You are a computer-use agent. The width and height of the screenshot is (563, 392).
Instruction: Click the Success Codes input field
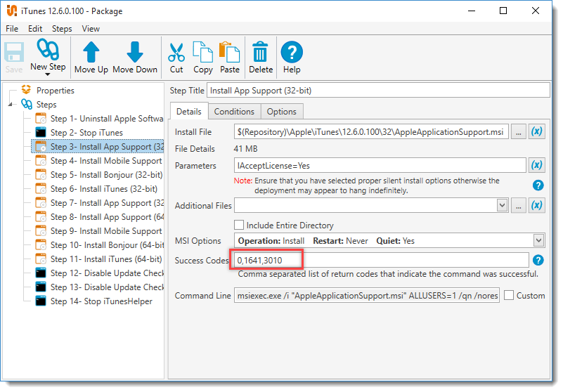click(x=381, y=261)
